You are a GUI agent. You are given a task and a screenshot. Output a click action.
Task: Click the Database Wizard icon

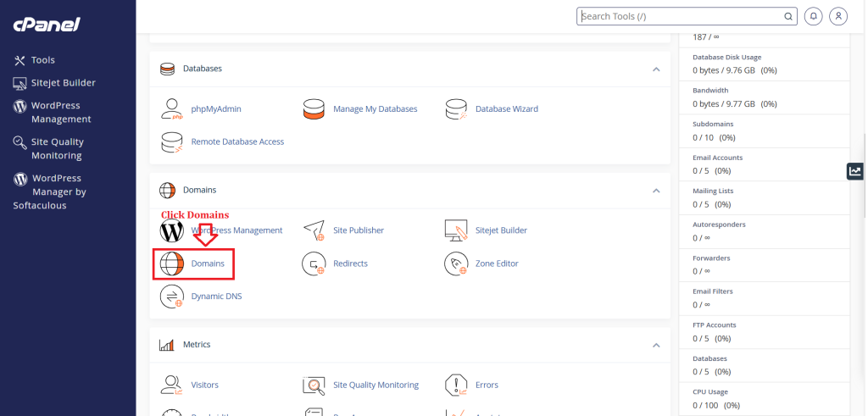[456, 109]
